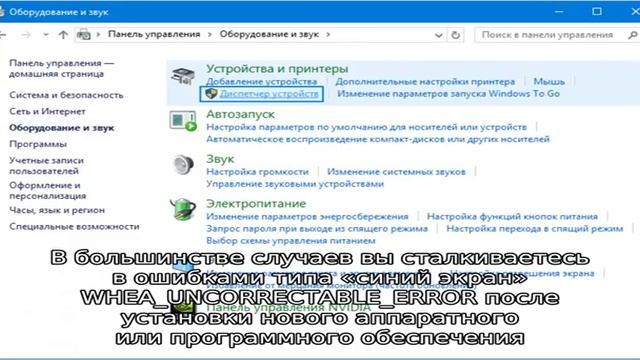640x360 pixels.
Task: Open the recent locations dropdown arrow
Action: click(x=46, y=35)
